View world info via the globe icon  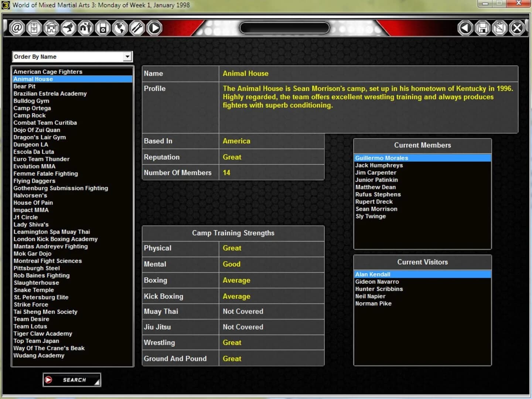[120, 28]
